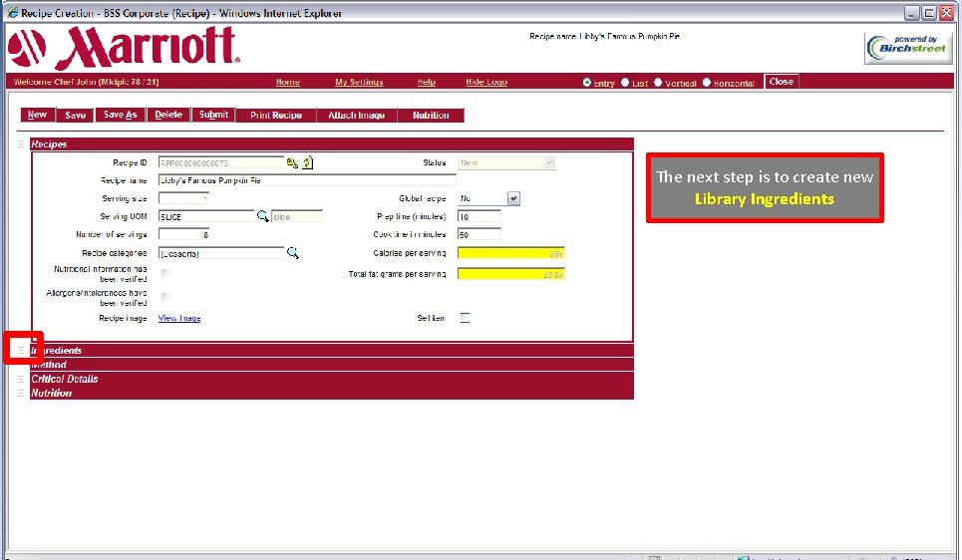Screen dimensions: 962x560
Task: Select the Horizontal view radio button
Action: 706,82
